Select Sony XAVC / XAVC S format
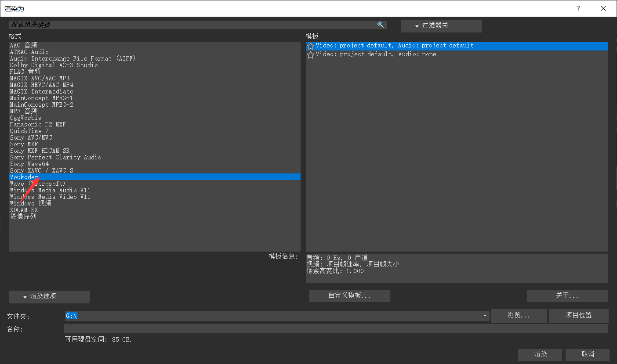617x364 pixels. click(155, 170)
